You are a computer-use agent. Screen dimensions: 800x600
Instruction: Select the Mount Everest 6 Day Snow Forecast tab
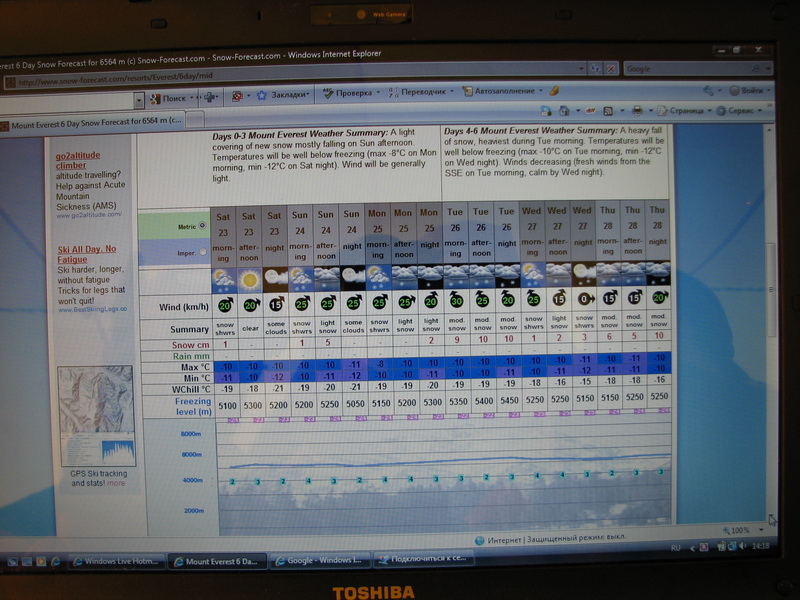(92, 122)
